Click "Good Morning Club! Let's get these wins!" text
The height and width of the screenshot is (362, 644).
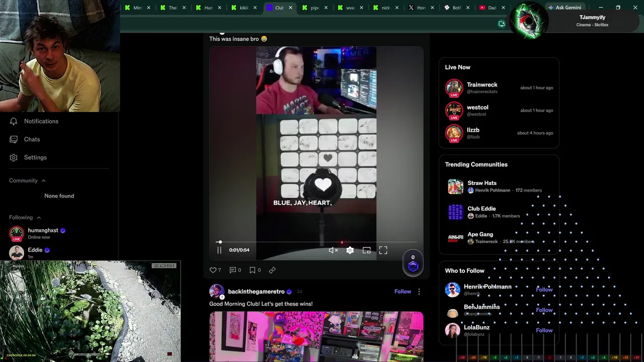click(x=261, y=304)
